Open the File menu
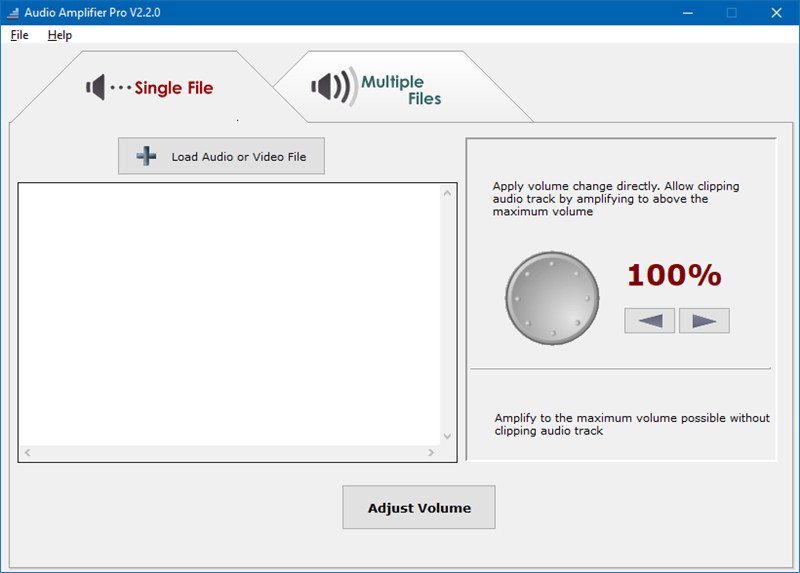The width and height of the screenshot is (800, 573). tap(19, 35)
